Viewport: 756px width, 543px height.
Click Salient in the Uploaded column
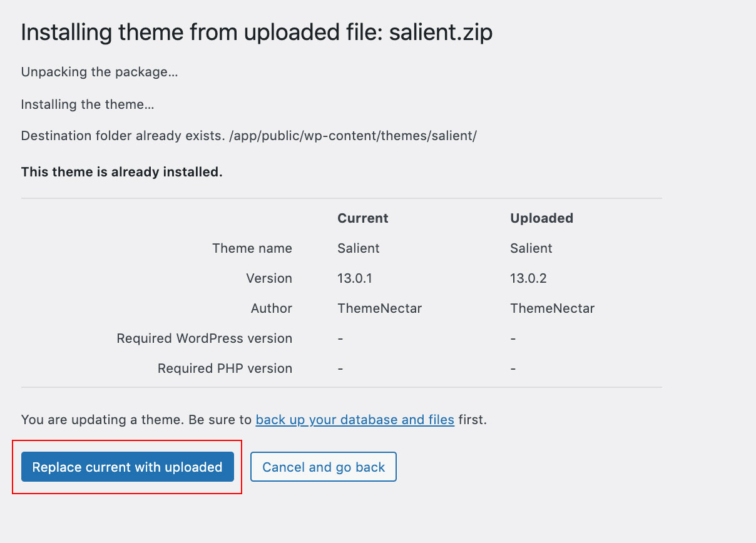(x=531, y=248)
